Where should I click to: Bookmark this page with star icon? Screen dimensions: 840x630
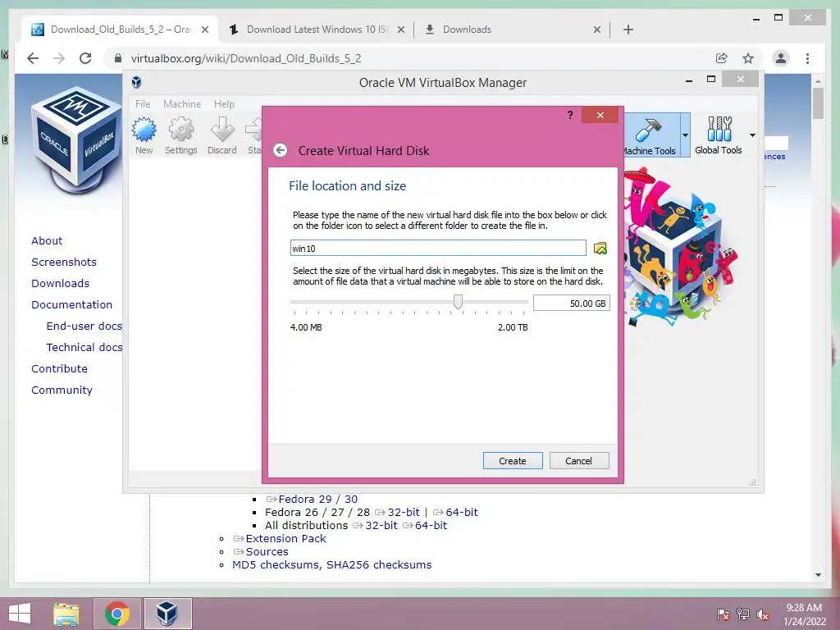coord(748,58)
